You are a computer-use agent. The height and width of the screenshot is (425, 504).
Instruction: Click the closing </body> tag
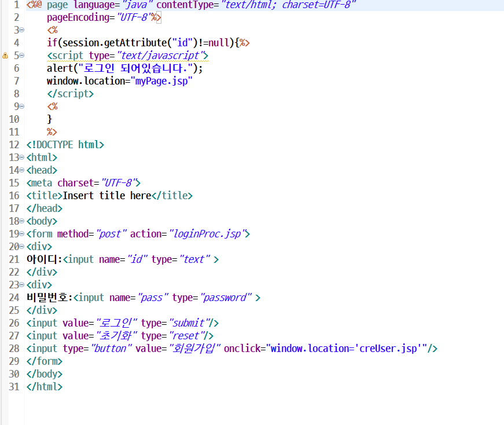[x=45, y=374]
